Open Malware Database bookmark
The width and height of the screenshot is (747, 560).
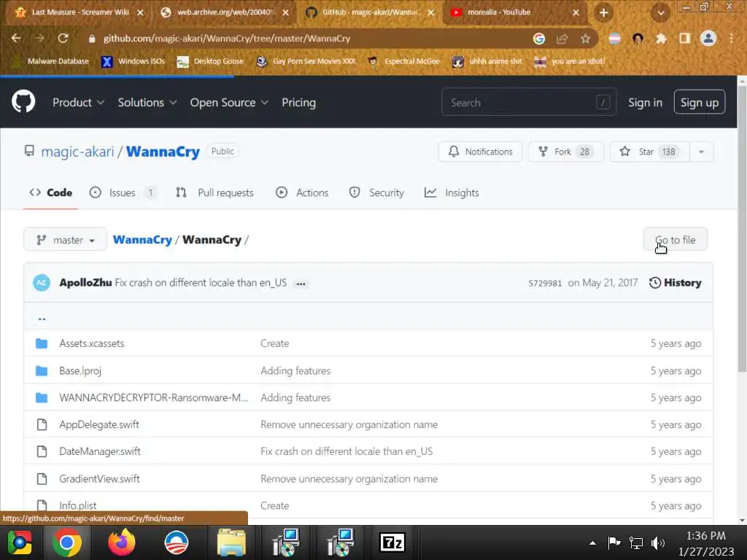[x=50, y=61]
